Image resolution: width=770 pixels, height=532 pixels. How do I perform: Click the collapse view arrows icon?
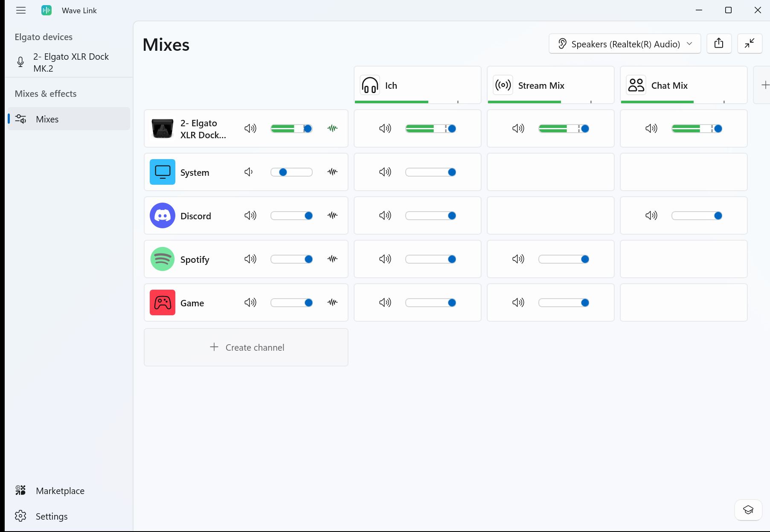pyautogui.click(x=750, y=44)
